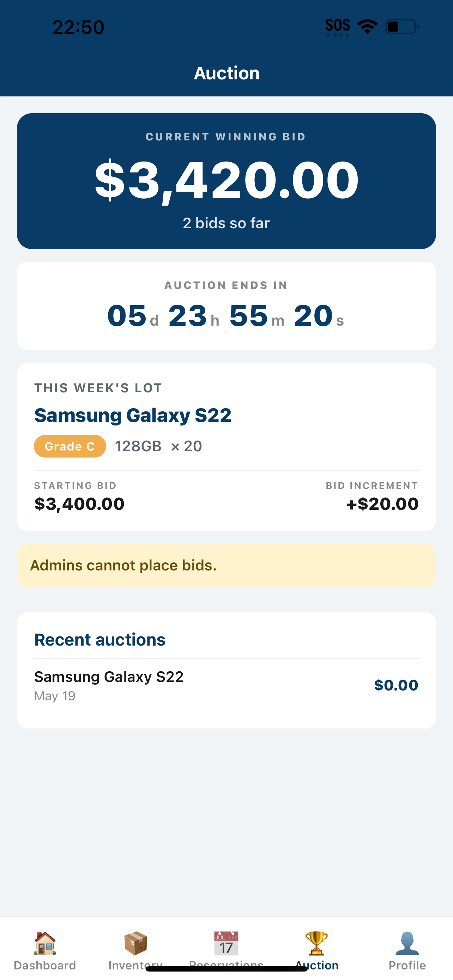Open the Inventory box icon
This screenshot has width=453, height=980.
pos(135,943)
